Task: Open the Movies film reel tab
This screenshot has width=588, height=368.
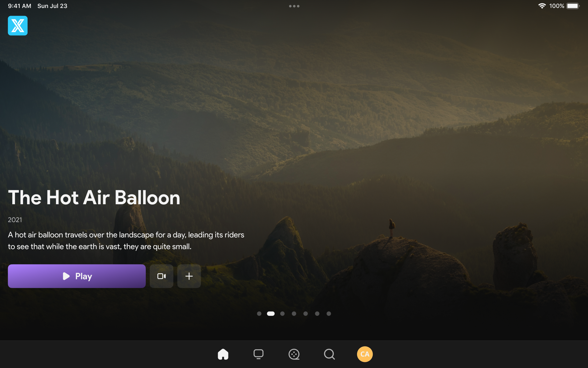Action: (294, 354)
